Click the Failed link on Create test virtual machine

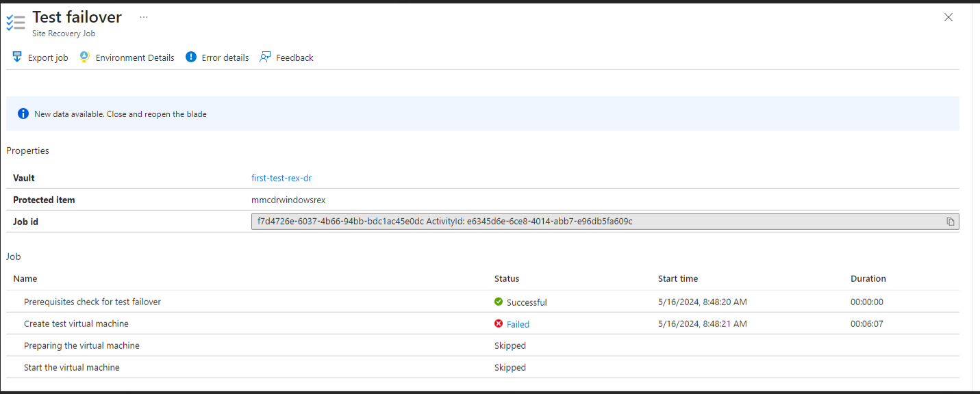pyautogui.click(x=517, y=324)
